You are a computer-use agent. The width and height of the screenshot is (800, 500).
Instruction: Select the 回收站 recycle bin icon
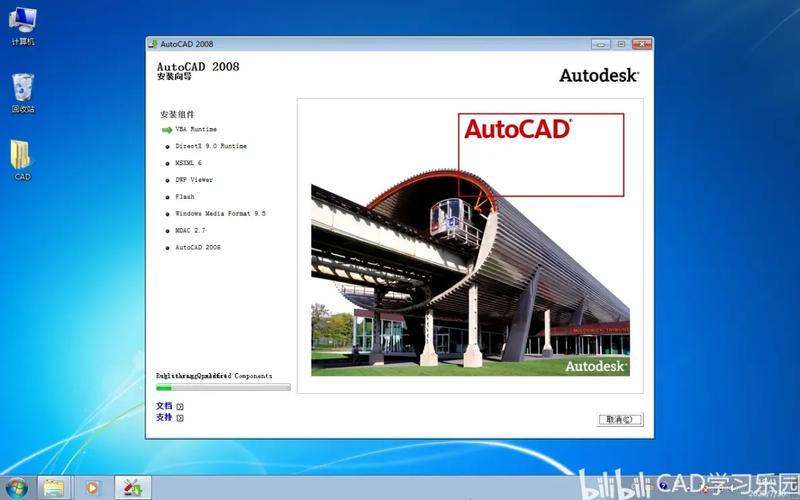click(22, 93)
